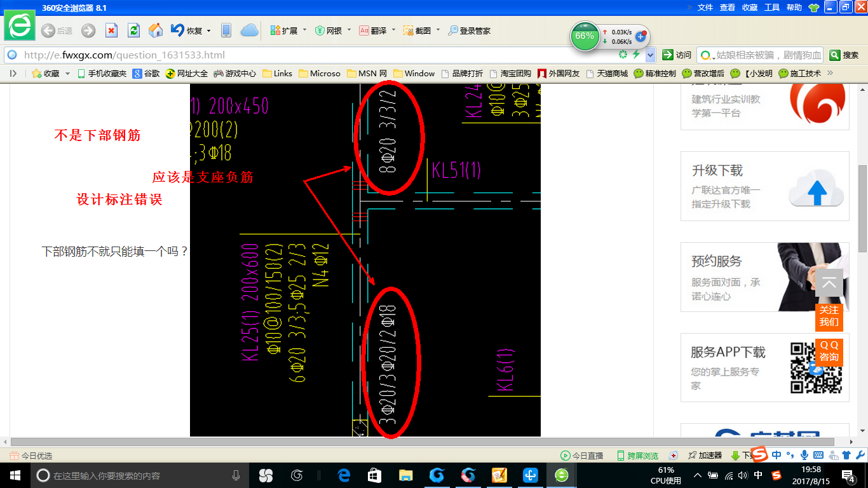Open the 扩展 extensions button

click(284, 30)
